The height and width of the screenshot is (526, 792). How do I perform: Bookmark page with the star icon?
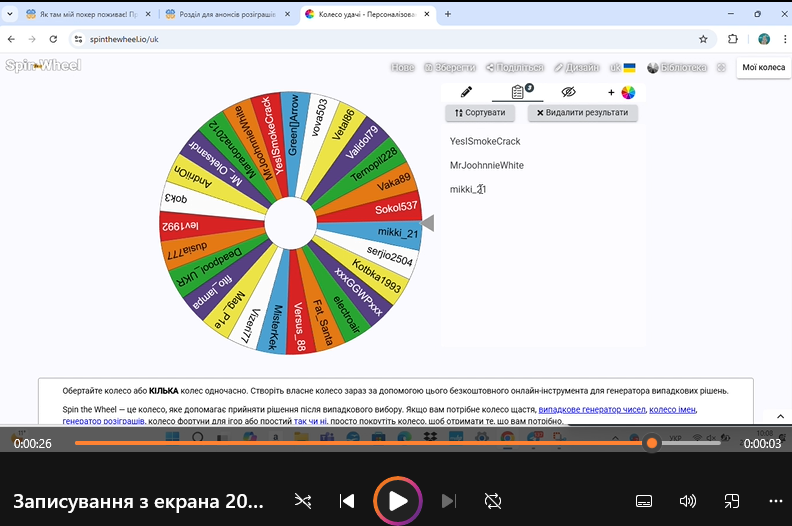click(703, 39)
